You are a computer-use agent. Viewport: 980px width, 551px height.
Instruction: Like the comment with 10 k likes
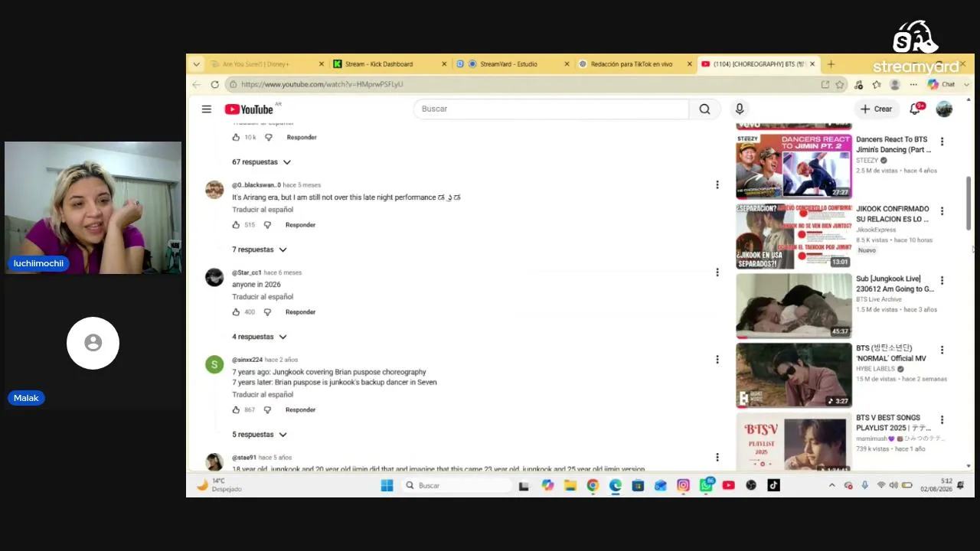click(x=236, y=138)
